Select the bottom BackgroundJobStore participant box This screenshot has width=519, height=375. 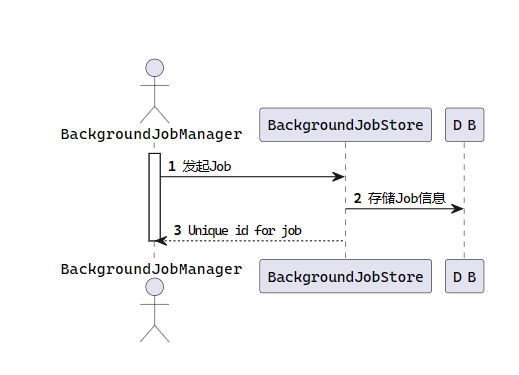click(345, 276)
